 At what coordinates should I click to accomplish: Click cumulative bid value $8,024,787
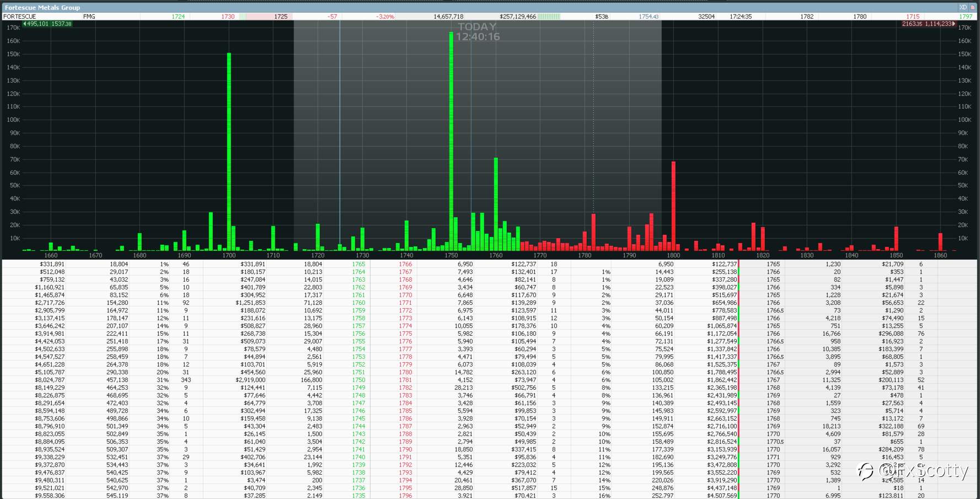pyautogui.click(x=50, y=380)
